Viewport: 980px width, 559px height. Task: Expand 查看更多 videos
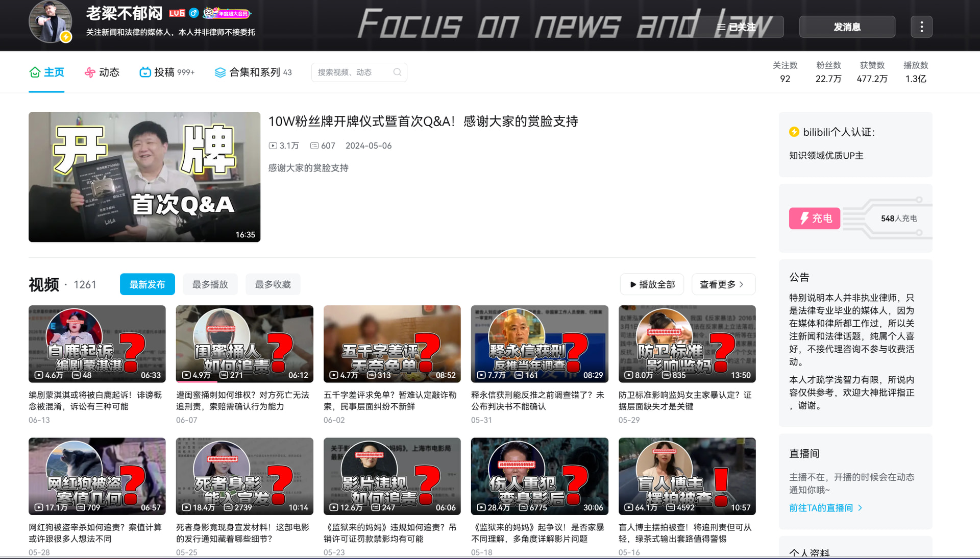[723, 284]
